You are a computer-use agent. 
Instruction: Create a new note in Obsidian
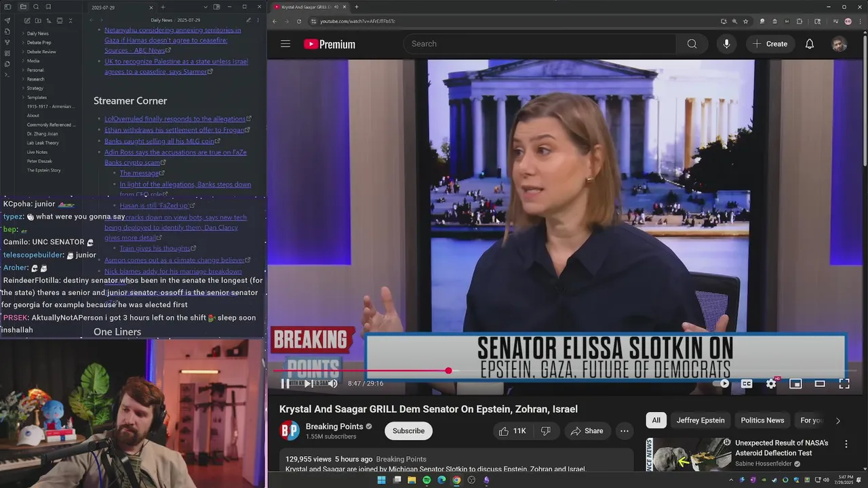(27, 21)
